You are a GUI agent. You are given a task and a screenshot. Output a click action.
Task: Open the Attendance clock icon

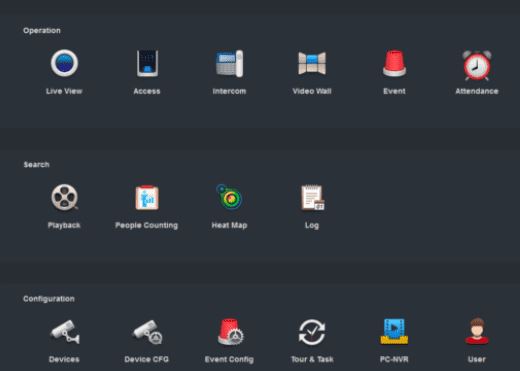[x=477, y=65]
